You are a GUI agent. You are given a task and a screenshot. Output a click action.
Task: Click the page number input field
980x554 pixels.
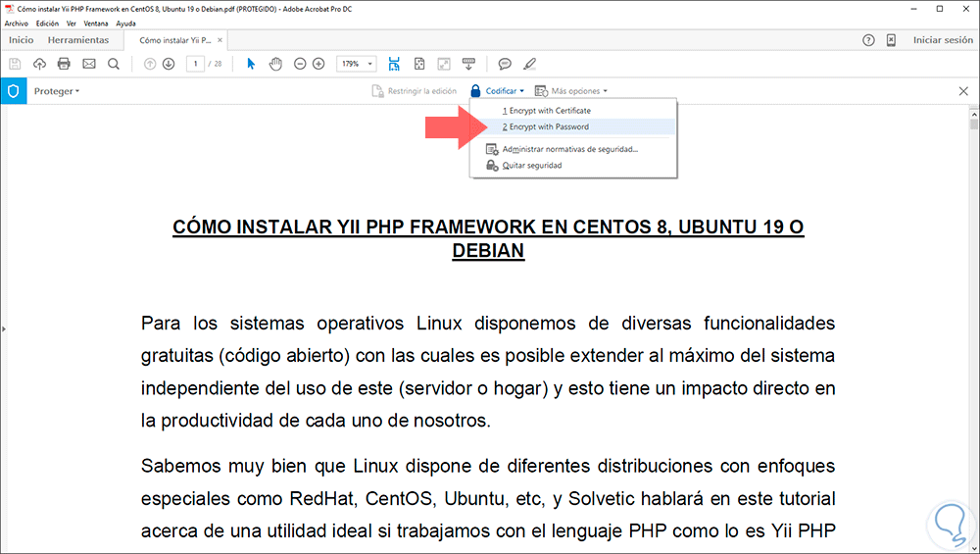click(196, 64)
